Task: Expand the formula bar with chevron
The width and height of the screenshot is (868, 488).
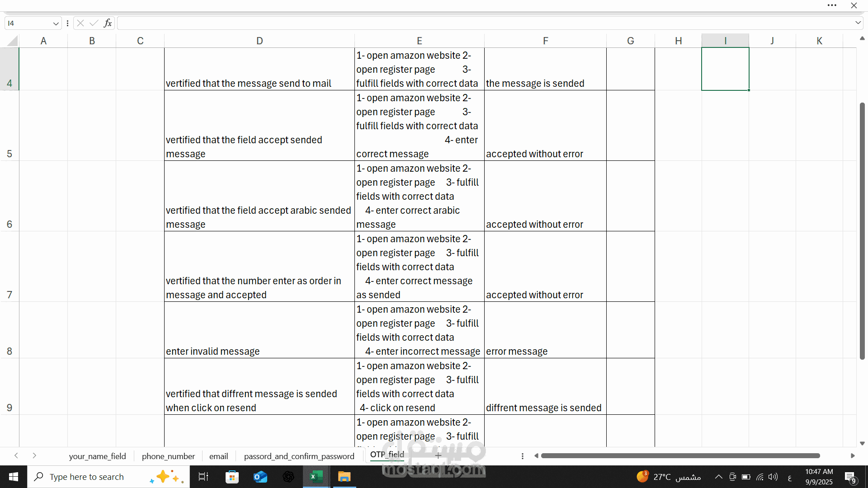Action: pos(858,23)
